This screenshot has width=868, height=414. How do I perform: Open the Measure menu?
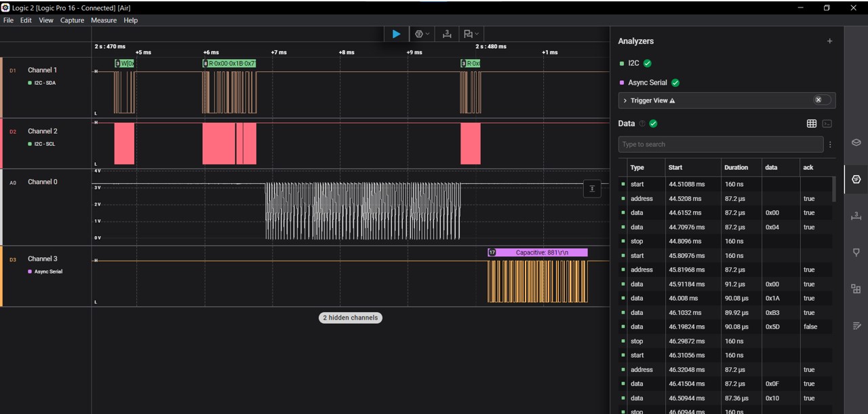(x=104, y=20)
